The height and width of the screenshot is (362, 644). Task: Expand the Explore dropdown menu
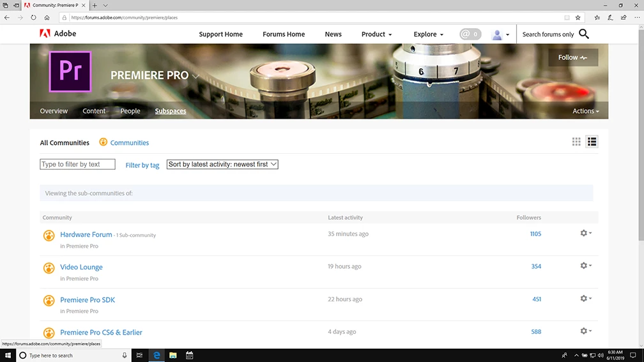point(428,34)
